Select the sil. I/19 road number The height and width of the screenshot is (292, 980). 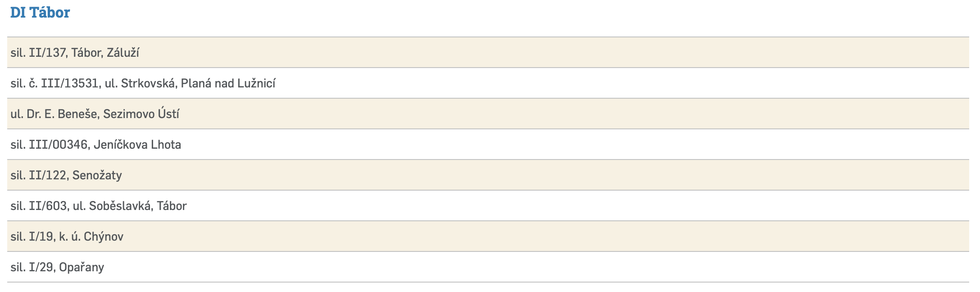pos(32,237)
